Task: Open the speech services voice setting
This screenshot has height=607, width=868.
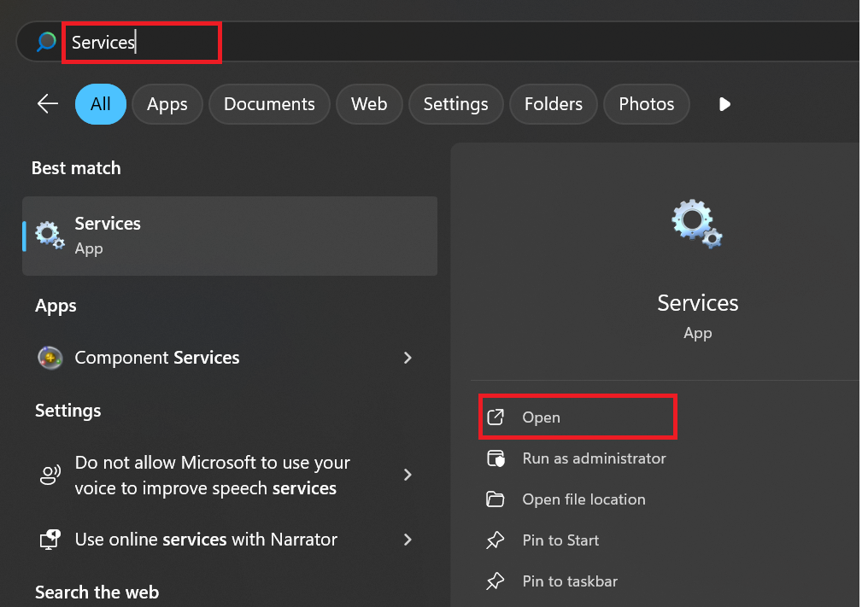Action: click(230, 475)
